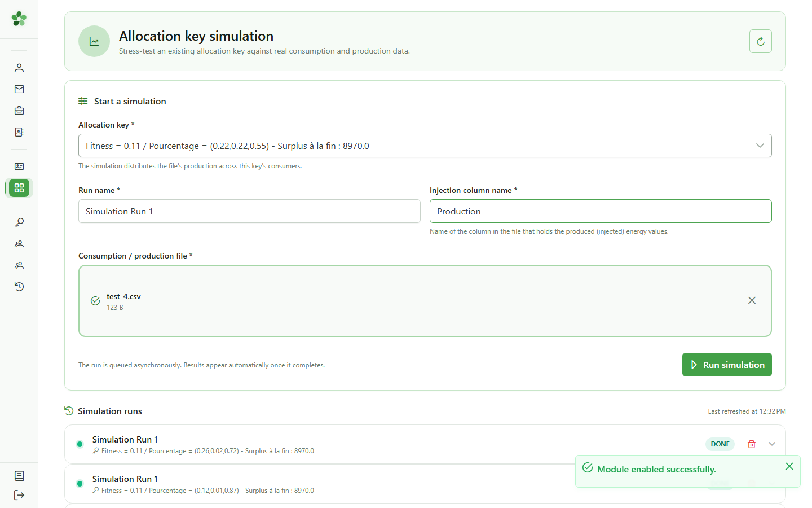Click the green status dot of first run
The width and height of the screenshot is (812, 508).
click(80, 444)
